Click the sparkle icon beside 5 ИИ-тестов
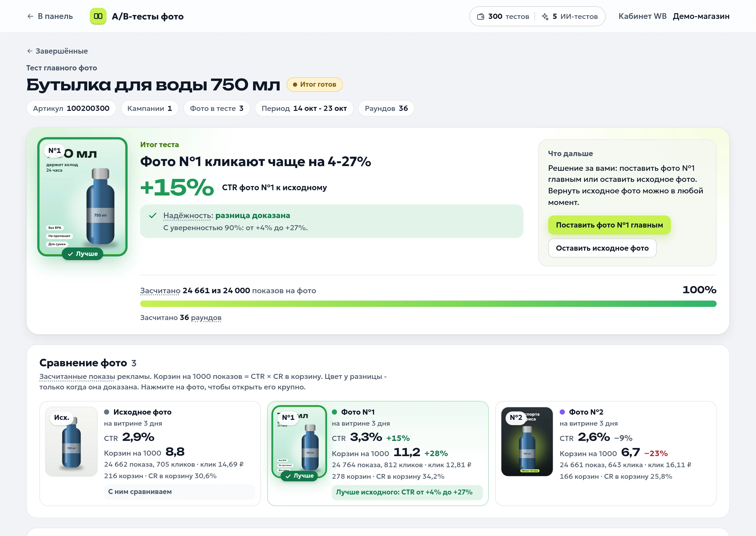The height and width of the screenshot is (536, 756). 545,17
